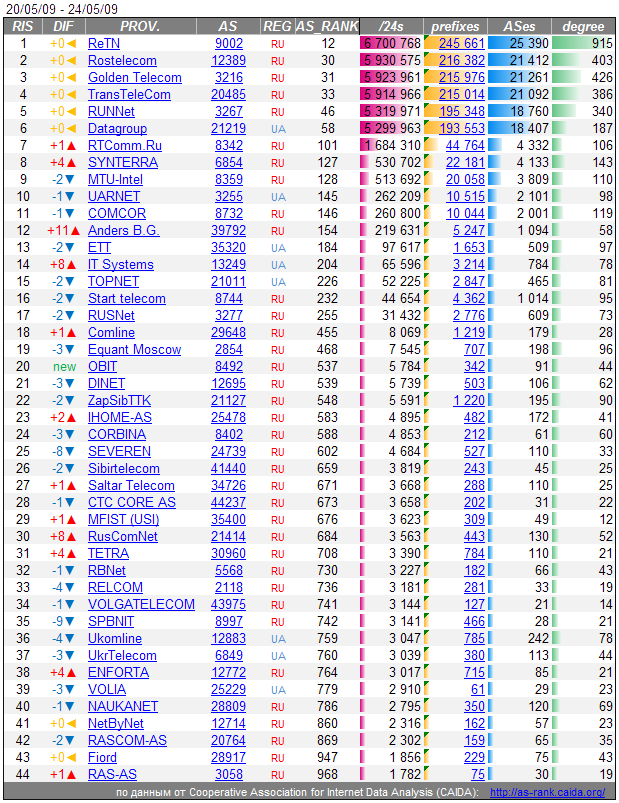Open the NAUKANET provider link
The image size is (619, 803).
pyautogui.click(x=123, y=706)
